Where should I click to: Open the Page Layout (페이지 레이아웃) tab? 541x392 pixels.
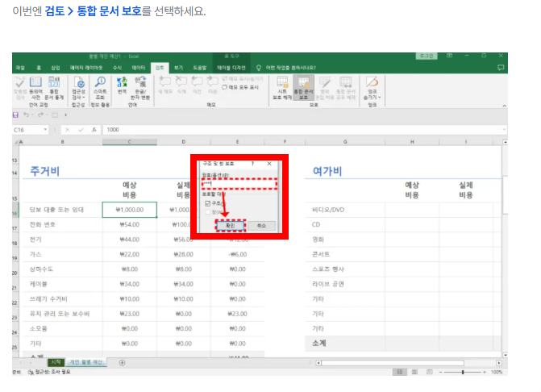(86, 68)
